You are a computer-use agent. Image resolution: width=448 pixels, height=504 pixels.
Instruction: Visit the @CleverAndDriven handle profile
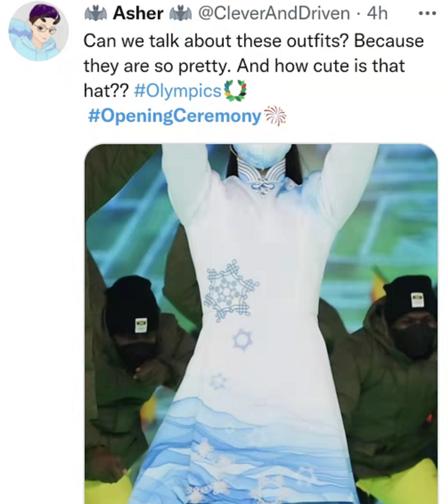[x=274, y=14]
